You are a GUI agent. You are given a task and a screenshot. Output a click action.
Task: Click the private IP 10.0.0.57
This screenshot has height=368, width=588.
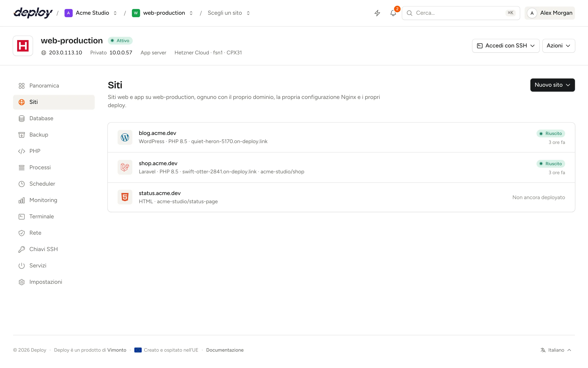tap(121, 53)
